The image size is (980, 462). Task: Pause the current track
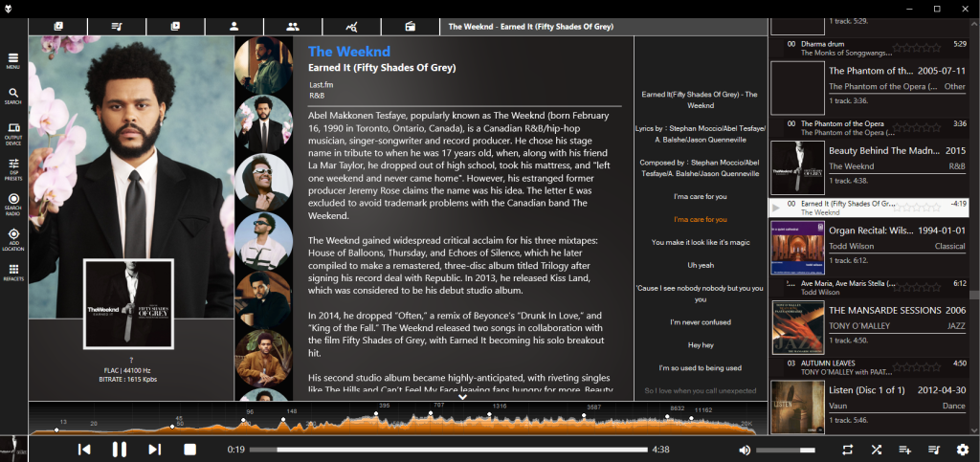point(120,450)
